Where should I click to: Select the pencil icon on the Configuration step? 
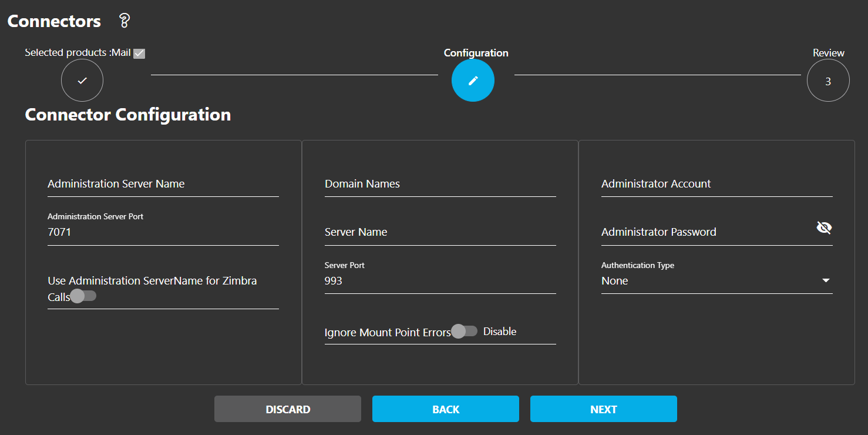[473, 80]
